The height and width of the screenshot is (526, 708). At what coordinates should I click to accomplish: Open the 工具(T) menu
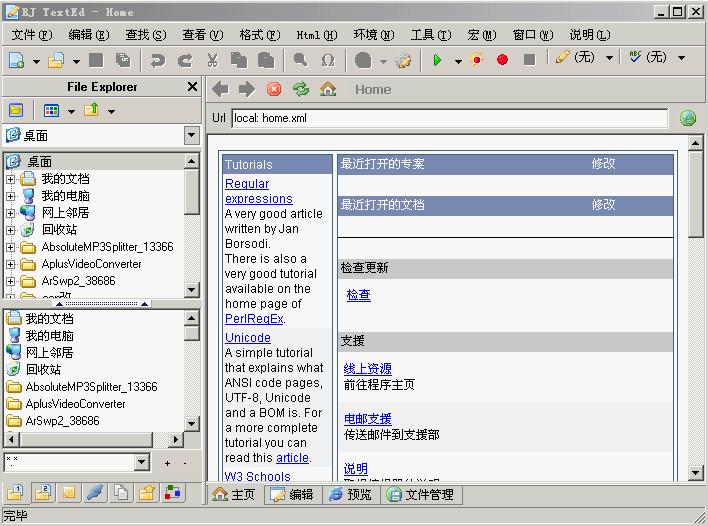click(x=431, y=35)
